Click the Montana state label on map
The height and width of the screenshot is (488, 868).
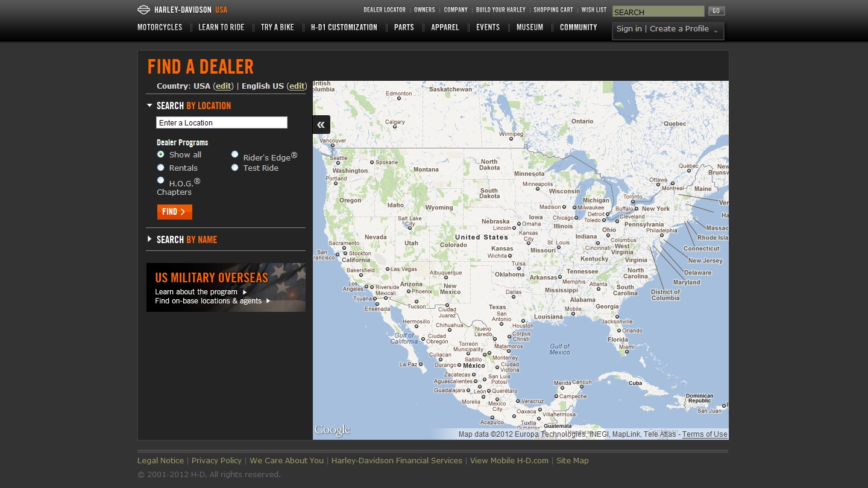426,170
